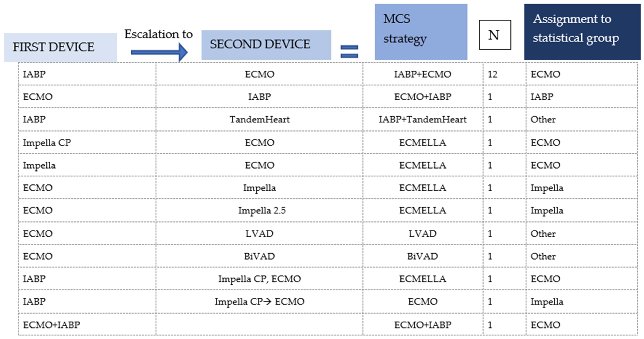The width and height of the screenshot is (644, 339).
Task: Click the IABP statistical group cell
Action: [x=542, y=97]
